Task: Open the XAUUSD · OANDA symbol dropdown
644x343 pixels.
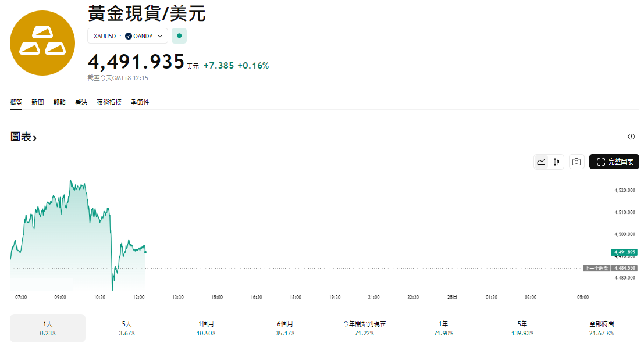Action: coord(127,35)
